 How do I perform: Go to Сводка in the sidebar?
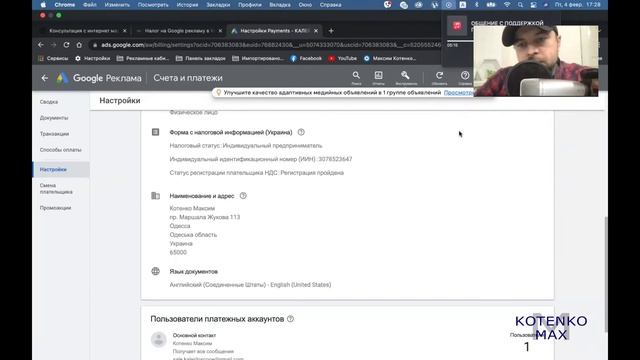[x=49, y=102]
